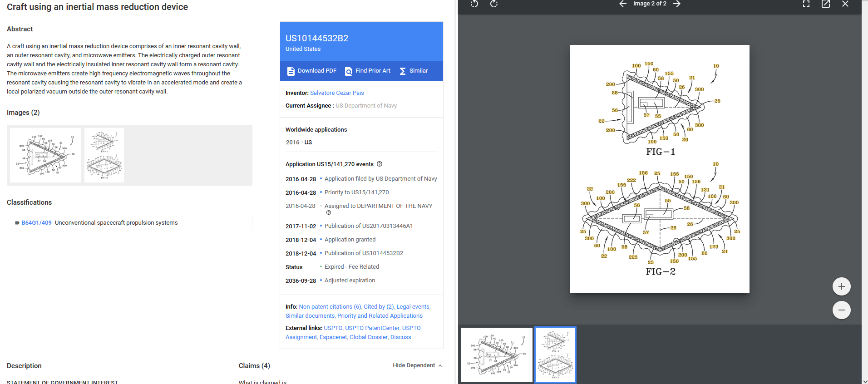Open the US worldwide application link
The image size is (868, 384).
(x=308, y=143)
